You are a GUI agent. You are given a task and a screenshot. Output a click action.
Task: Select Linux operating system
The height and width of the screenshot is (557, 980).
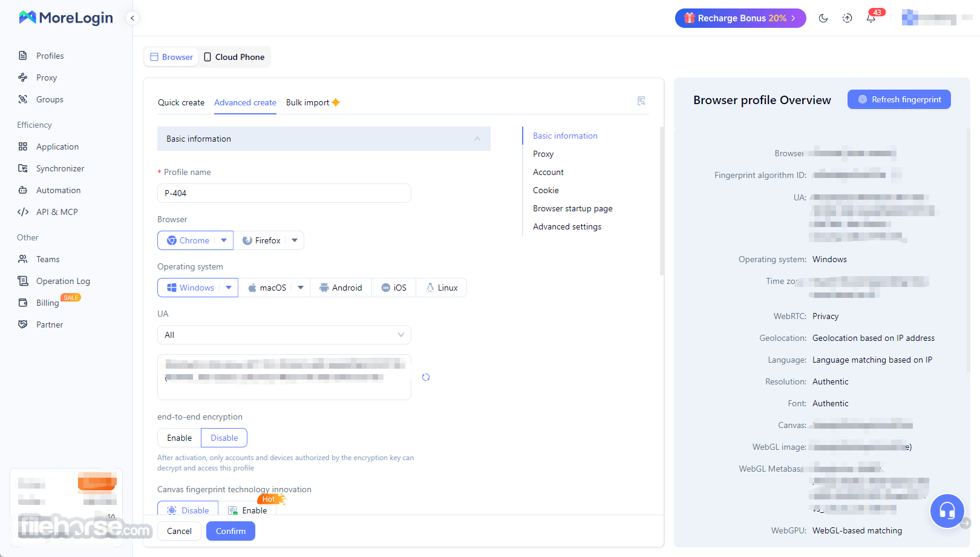pyautogui.click(x=442, y=288)
